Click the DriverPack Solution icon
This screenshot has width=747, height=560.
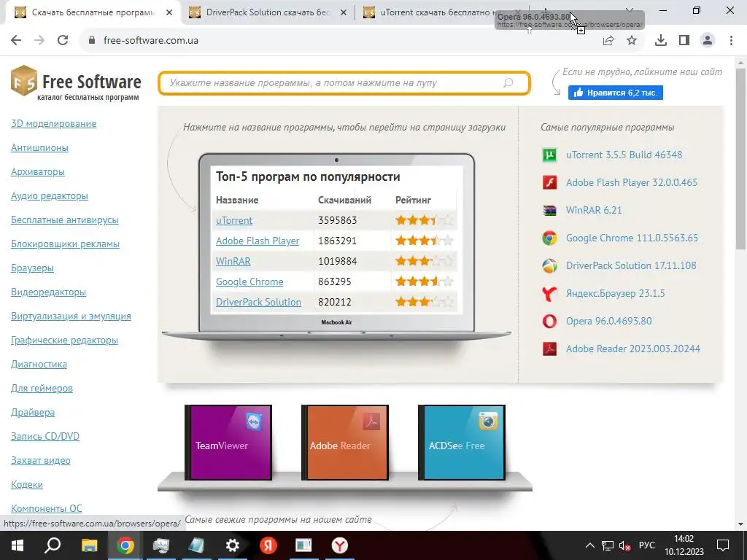[549, 265]
